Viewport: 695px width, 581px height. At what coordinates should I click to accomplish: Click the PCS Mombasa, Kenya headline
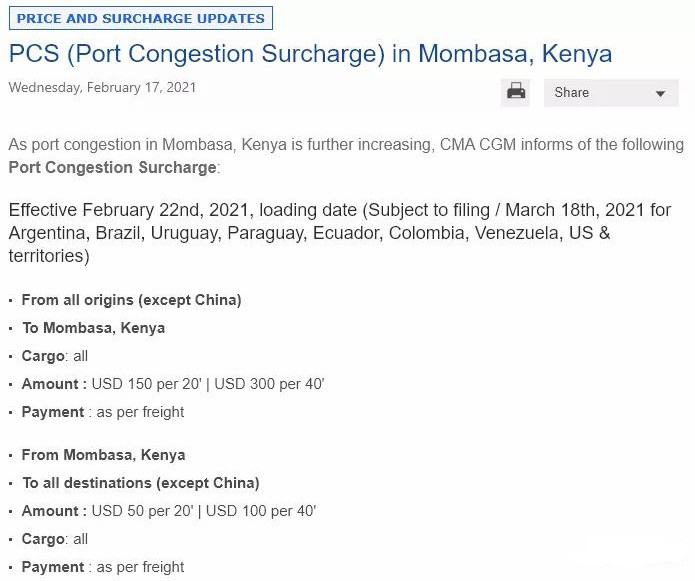click(x=310, y=54)
